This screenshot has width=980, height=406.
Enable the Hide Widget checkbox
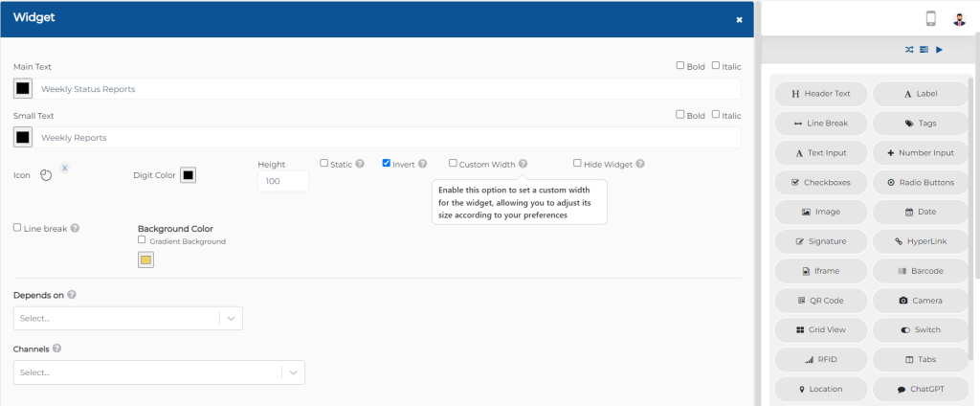(x=577, y=164)
